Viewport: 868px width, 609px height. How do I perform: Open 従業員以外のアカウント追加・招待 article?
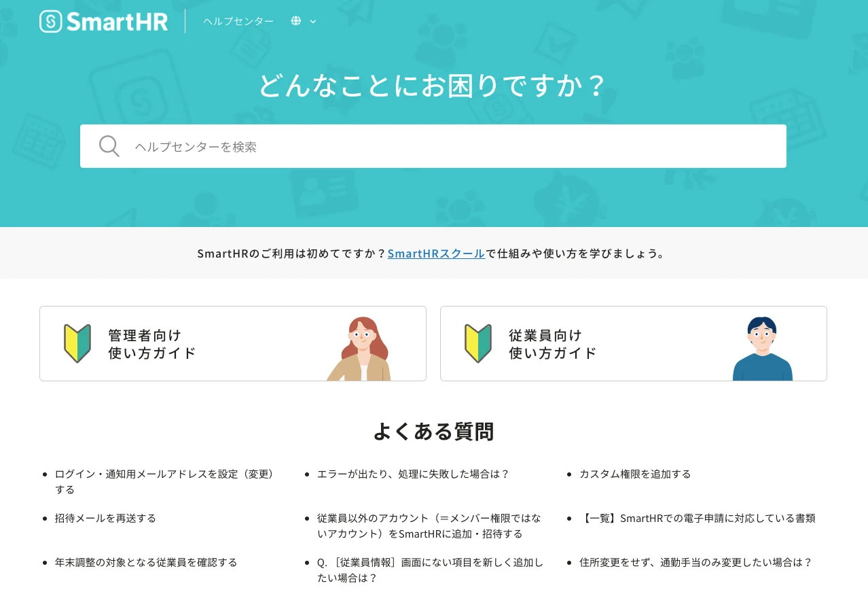[429, 526]
